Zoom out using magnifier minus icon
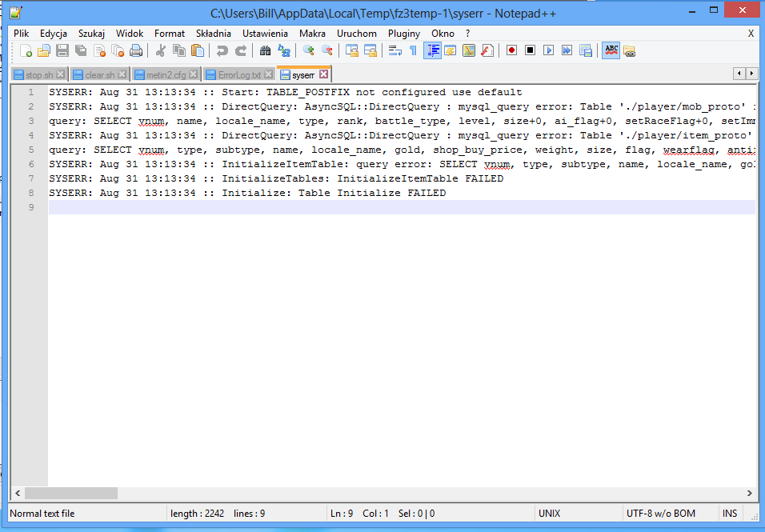765x532 pixels. coord(326,50)
